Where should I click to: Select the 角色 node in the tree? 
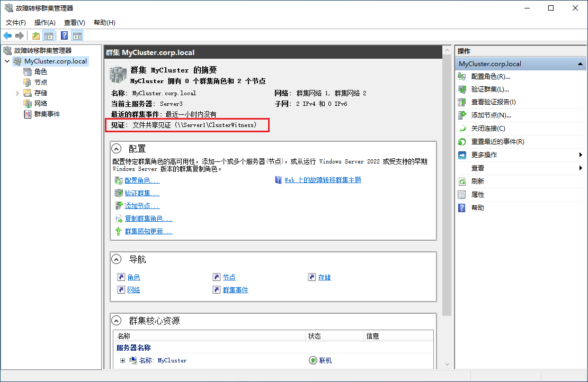click(40, 71)
